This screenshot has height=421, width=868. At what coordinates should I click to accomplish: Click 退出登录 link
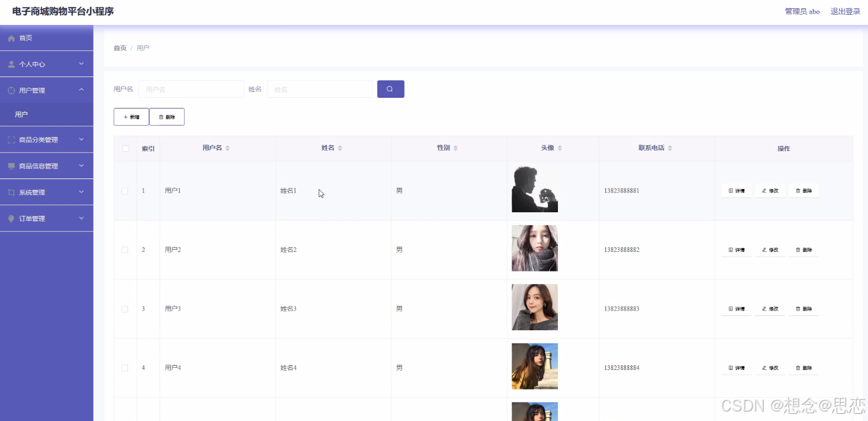coord(845,11)
